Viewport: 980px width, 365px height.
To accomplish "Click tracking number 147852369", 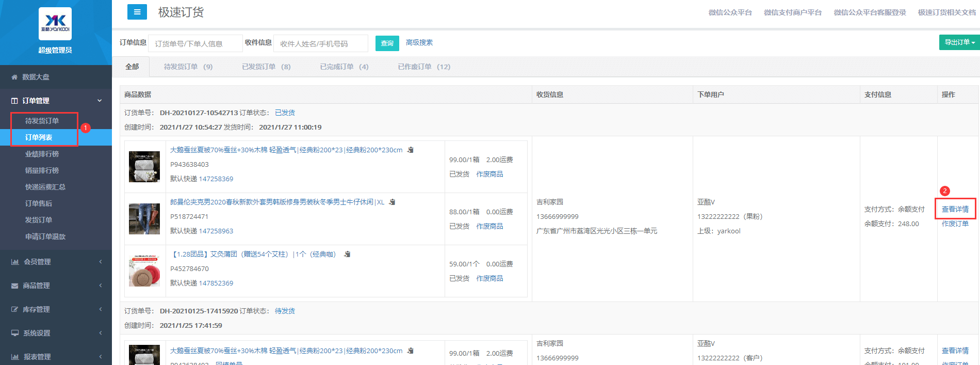I will click(216, 283).
